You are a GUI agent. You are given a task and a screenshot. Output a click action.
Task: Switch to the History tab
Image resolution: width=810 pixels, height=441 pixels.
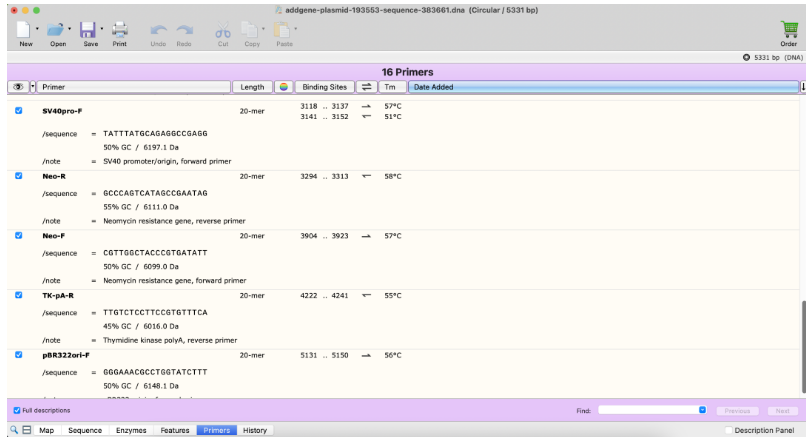click(x=255, y=430)
